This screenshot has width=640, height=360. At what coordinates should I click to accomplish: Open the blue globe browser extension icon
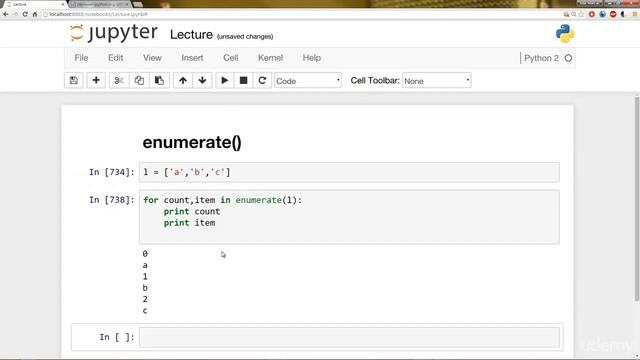click(x=602, y=14)
